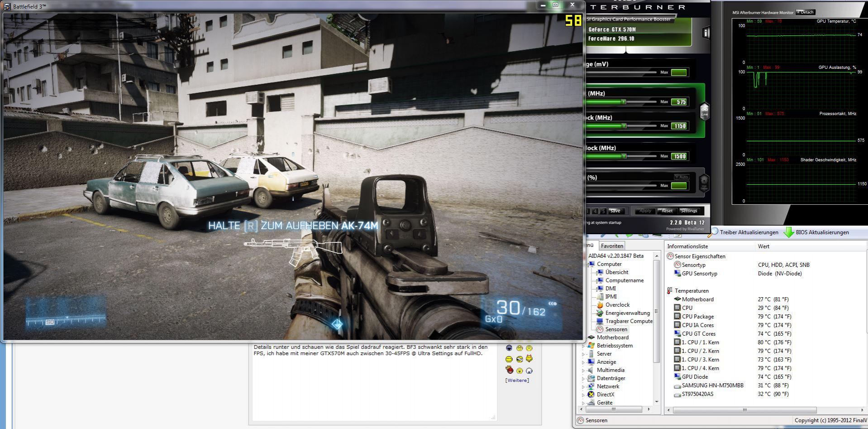
Task: Expand the Geräte tree node
Action: (x=583, y=403)
